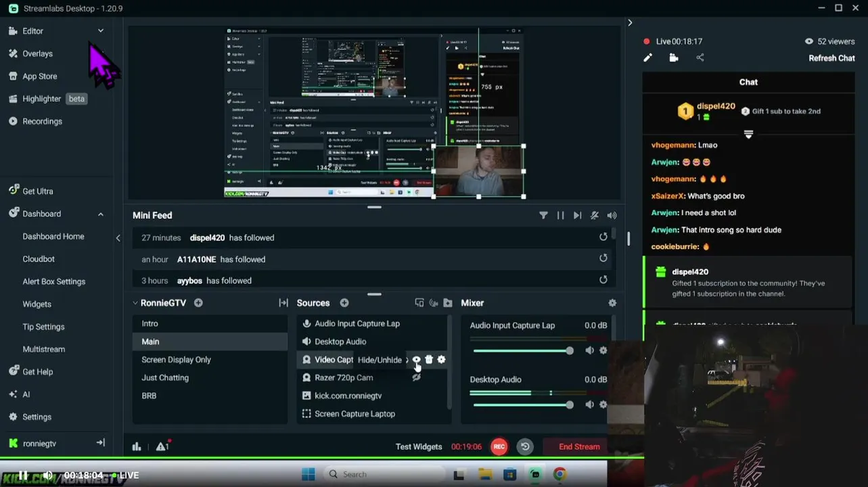Open Settings in the left sidebar

point(37,417)
